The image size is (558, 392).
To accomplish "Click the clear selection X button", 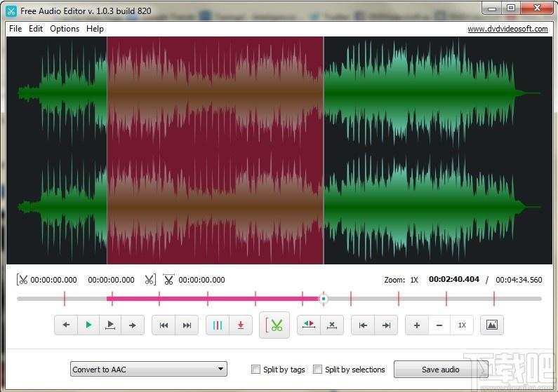I will point(332,325).
